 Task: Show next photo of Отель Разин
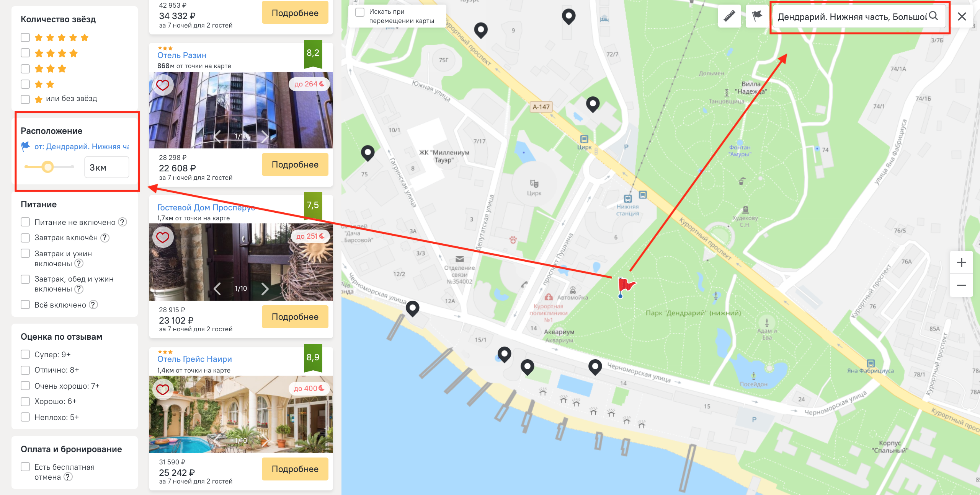pyautogui.click(x=265, y=136)
